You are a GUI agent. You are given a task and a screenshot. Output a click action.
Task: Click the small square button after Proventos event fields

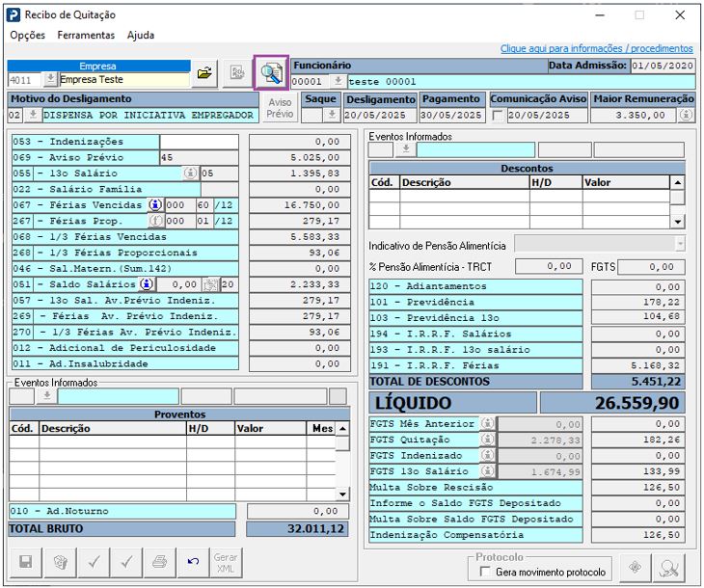coord(338,396)
